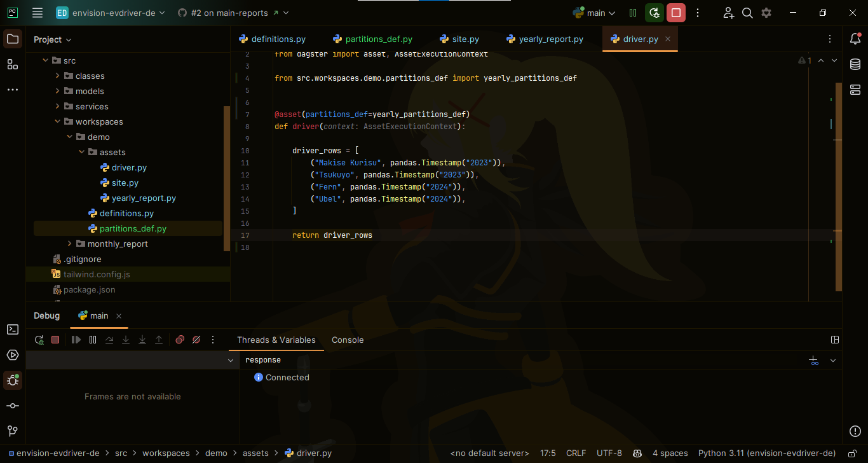Image resolution: width=868 pixels, height=463 pixels.
Task: Open watch expression history dropdown
Action: pyautogui.click(x=833, y=361)
